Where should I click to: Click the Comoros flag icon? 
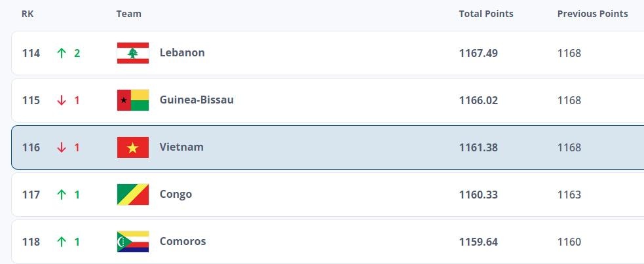133,242
